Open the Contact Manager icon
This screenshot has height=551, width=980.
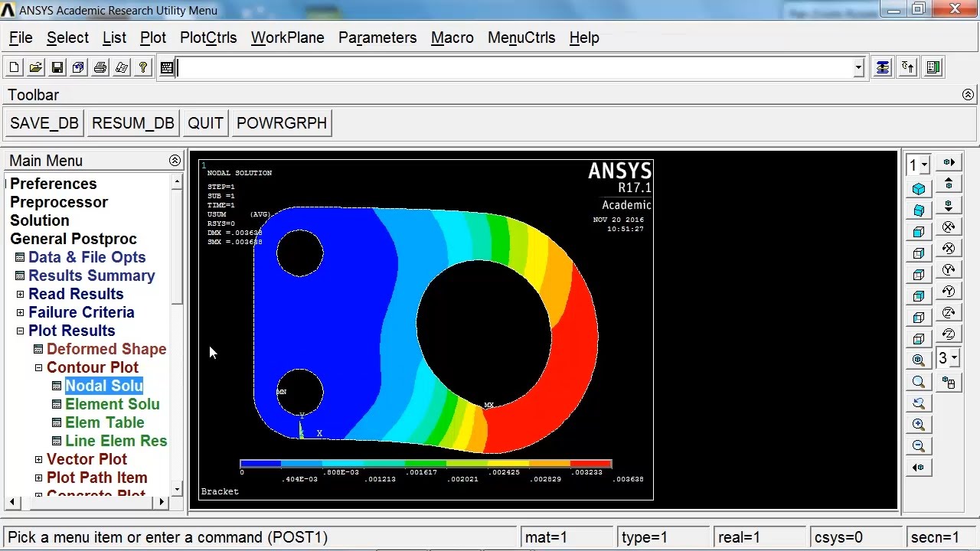(x=933, y=67)
